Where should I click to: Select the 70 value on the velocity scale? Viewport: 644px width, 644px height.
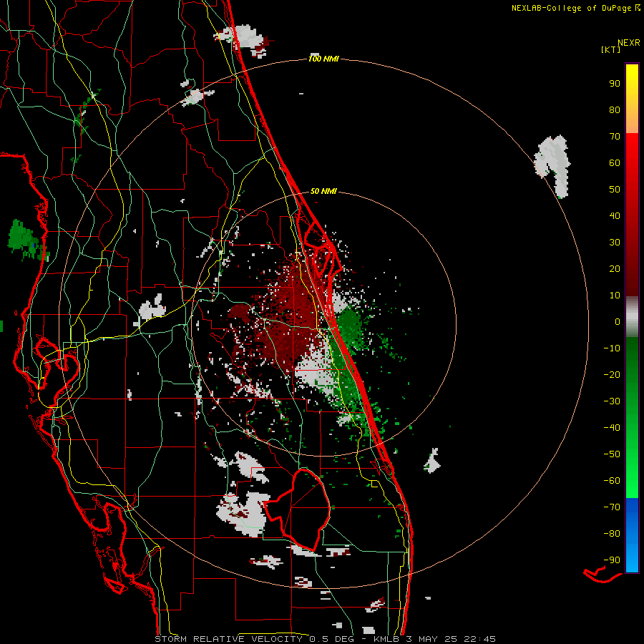click(615, 137)
